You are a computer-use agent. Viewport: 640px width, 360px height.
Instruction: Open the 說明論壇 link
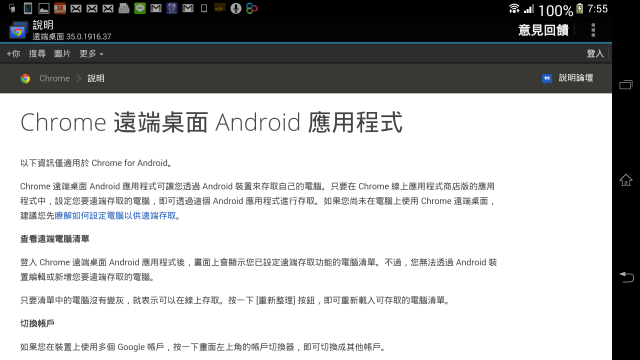(576, 78)
